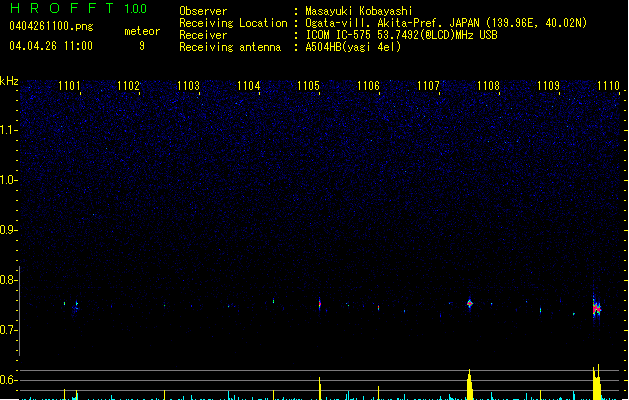
Task: Click the 0.8 kHz axis label
Action: pos(8,280)
